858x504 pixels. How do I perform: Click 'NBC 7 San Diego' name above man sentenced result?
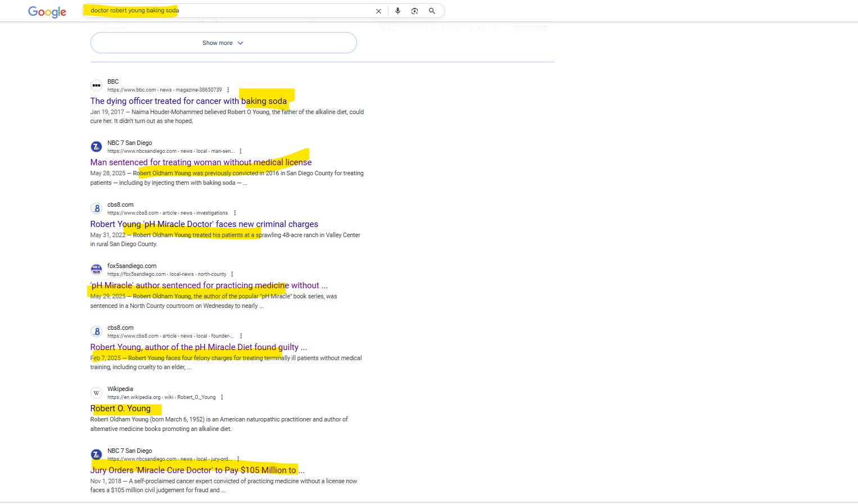130,143
